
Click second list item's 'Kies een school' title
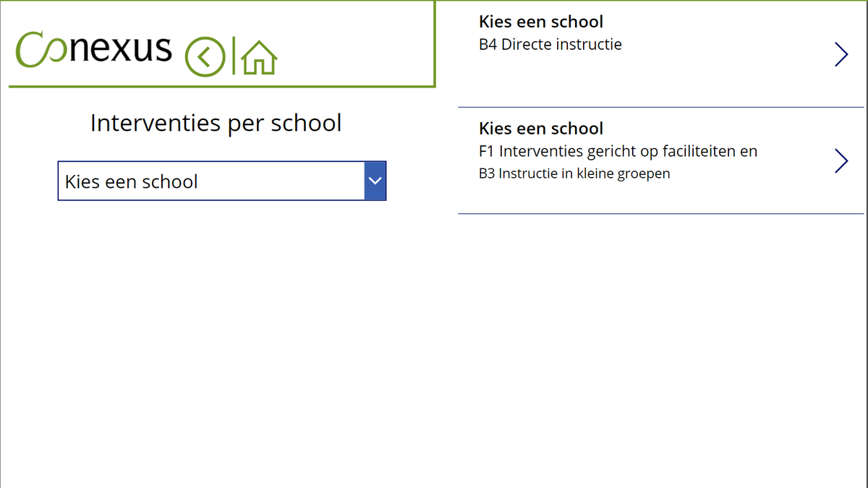tap(541, 129)
